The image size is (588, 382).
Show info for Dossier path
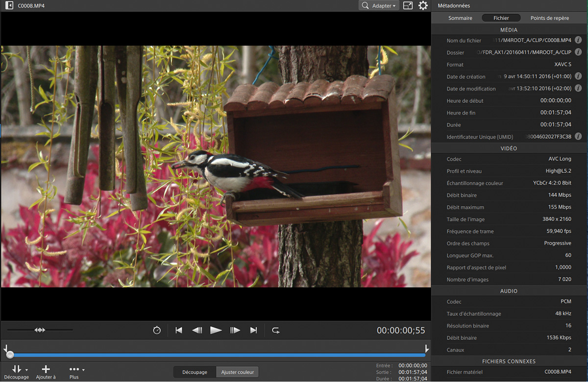pos(578,52)
